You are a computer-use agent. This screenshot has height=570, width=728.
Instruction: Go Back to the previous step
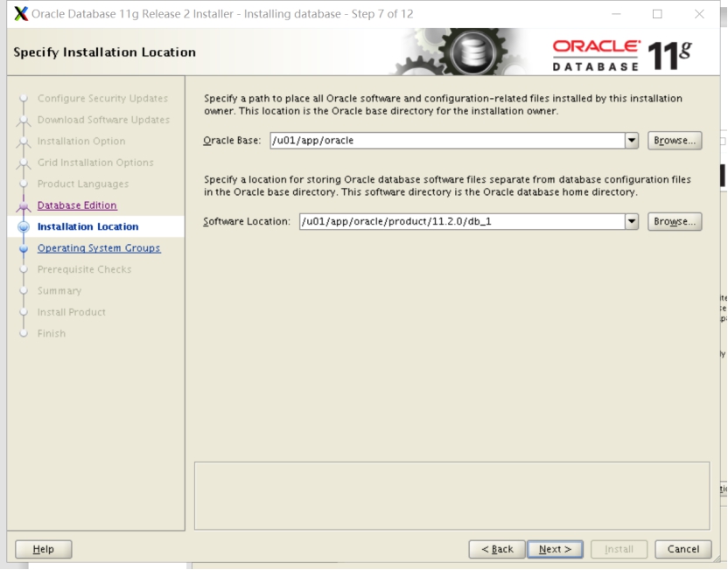[497, 549]
